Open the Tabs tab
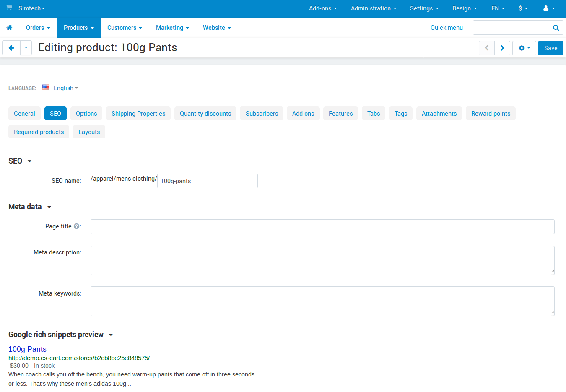The width and height of the screenshot is (566, 392). [x=374, y=114]
